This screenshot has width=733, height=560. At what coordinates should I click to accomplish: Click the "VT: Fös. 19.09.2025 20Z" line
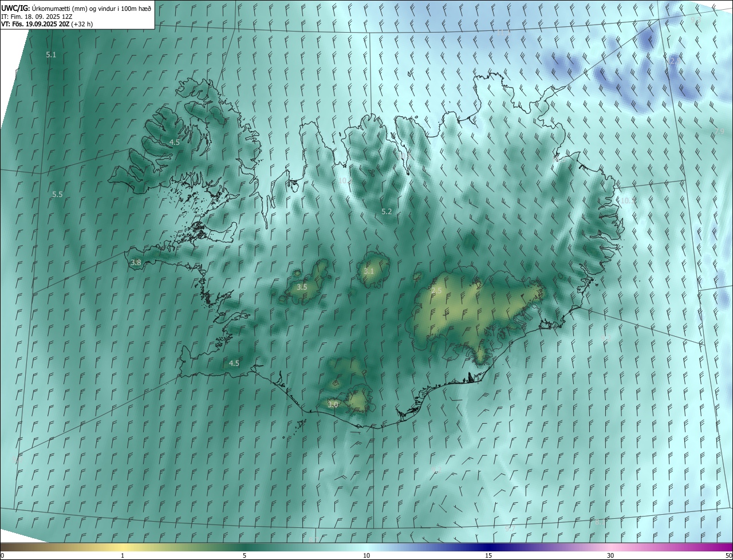click(48, 24)
